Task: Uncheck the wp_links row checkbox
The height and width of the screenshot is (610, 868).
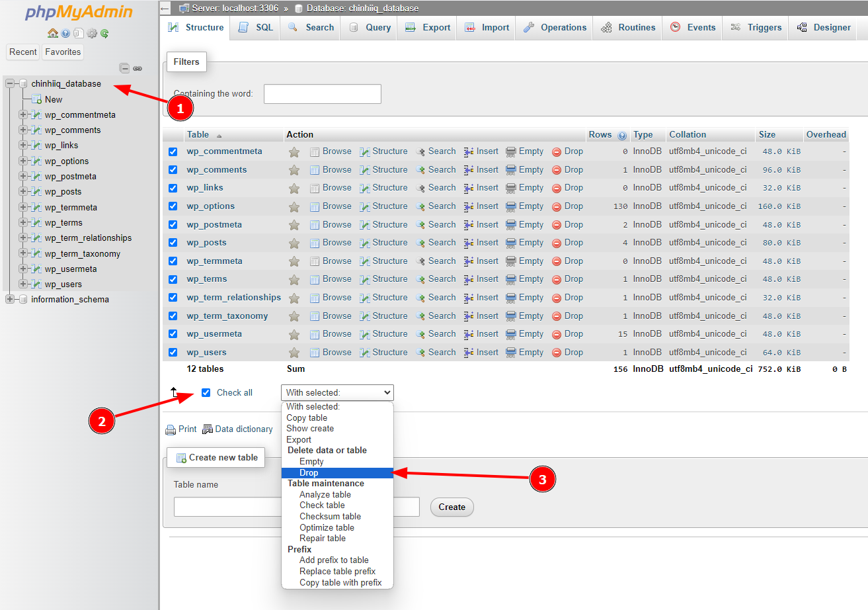Action: [173, 188]
